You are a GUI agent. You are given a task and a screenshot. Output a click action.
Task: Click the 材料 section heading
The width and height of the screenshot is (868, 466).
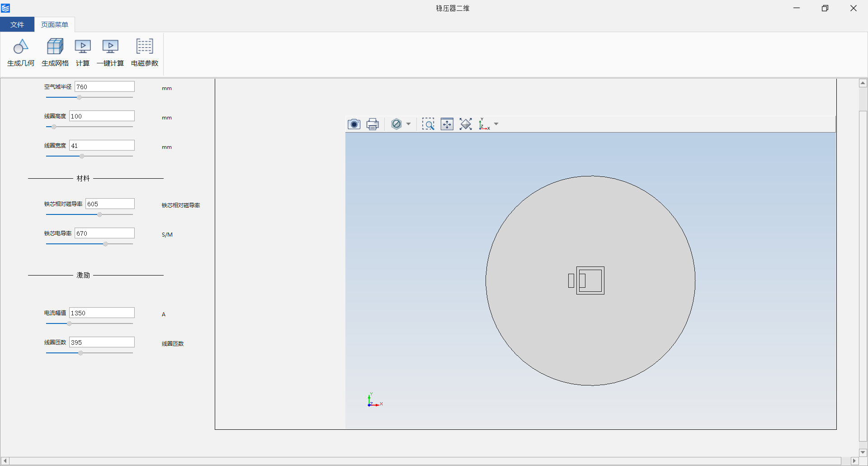pos(83,178)
